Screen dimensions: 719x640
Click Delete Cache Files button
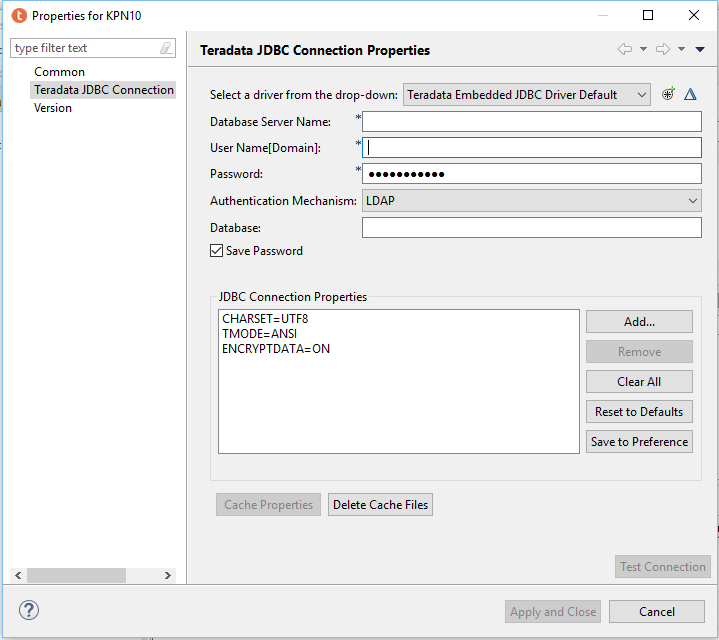[380, 505]
